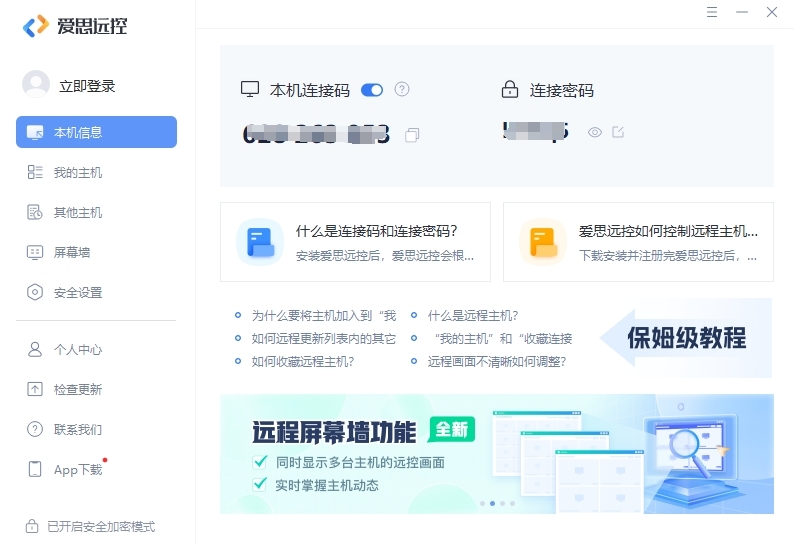
Task: Click the 检查更新 label
Action: point(78,389)
